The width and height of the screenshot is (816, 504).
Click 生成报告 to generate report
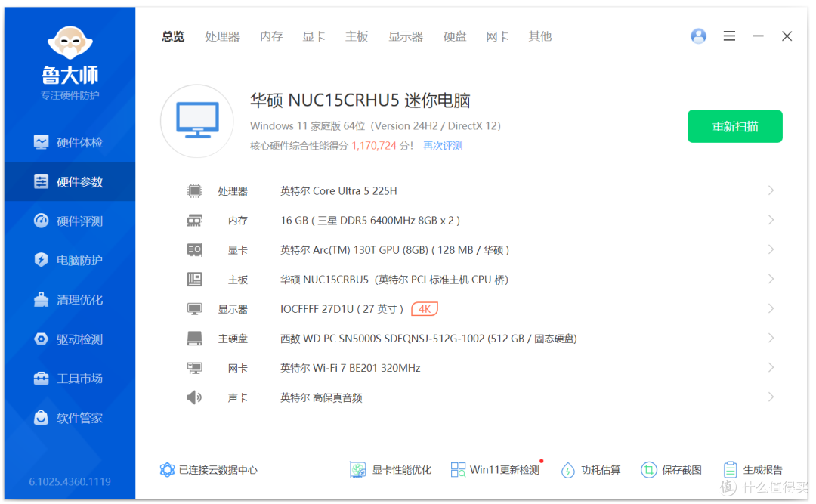coord(753,470)
